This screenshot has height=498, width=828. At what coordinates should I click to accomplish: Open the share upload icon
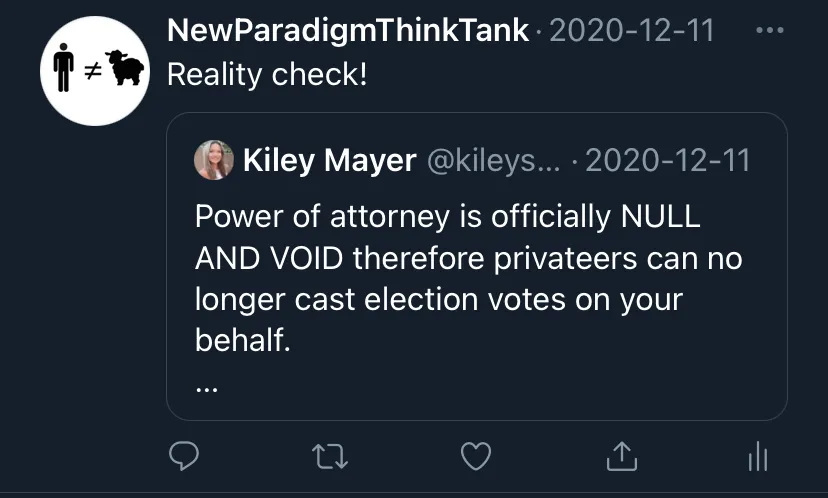622,456
